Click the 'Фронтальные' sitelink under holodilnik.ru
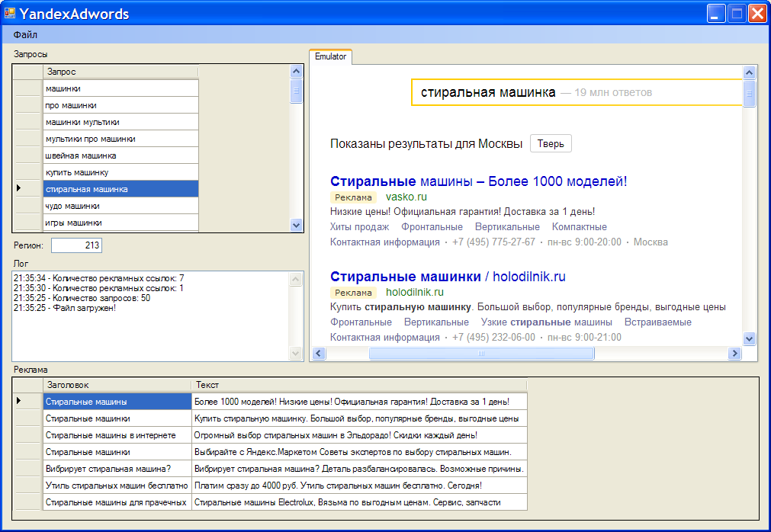The width and height of the screenshot is (771, 532). coord(361,322)
